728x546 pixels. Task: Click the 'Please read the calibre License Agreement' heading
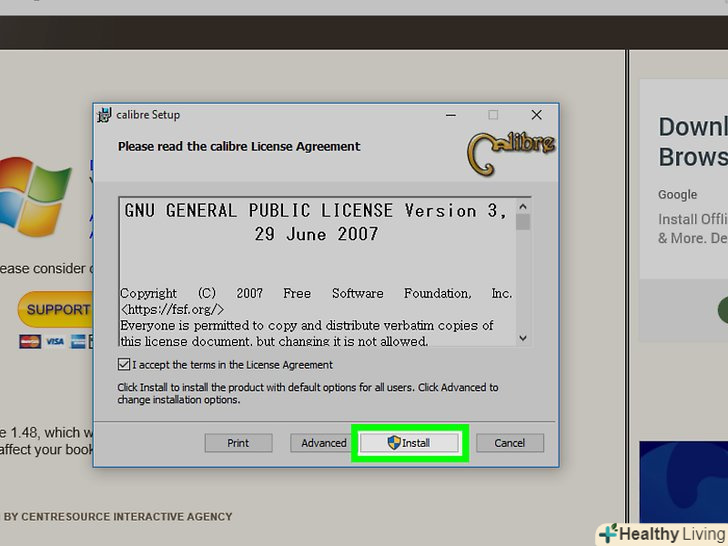tap(239, 146)
